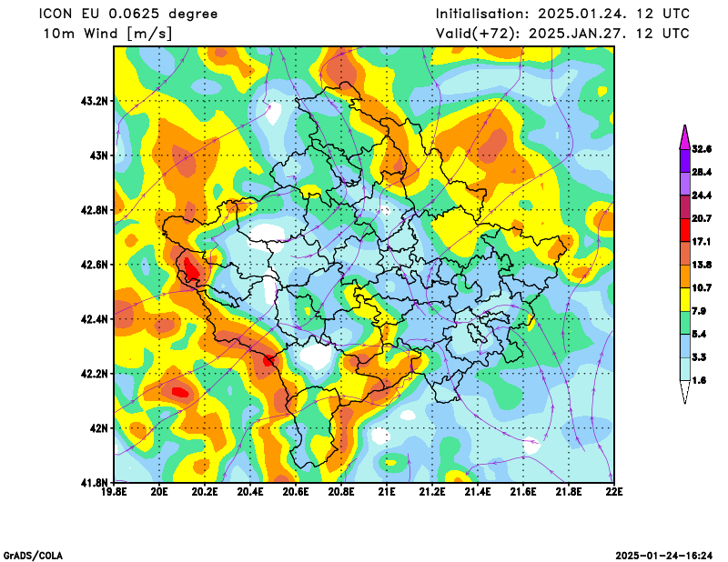Viewport: 728px width, 562px height.
Task: Click the '20.6E' longitude label
Action: (296, 492)
